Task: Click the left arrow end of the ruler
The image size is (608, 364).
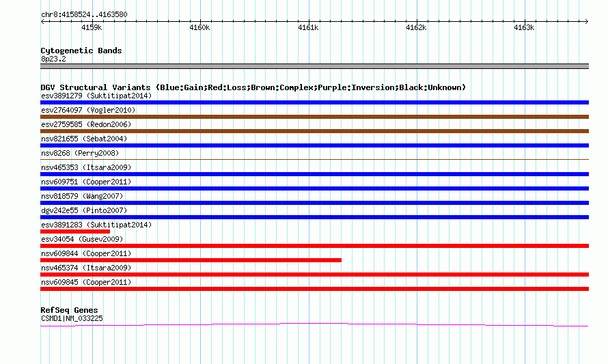Action: coord(42,21)
